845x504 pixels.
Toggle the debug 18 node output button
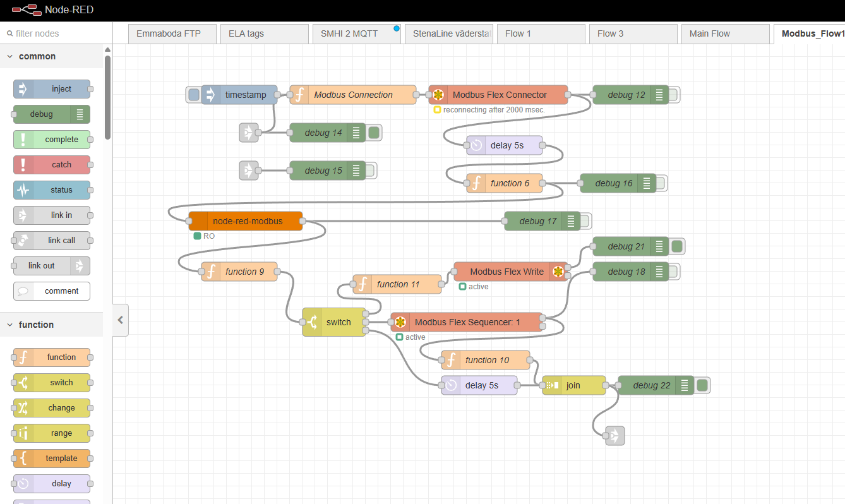point(673,272)
